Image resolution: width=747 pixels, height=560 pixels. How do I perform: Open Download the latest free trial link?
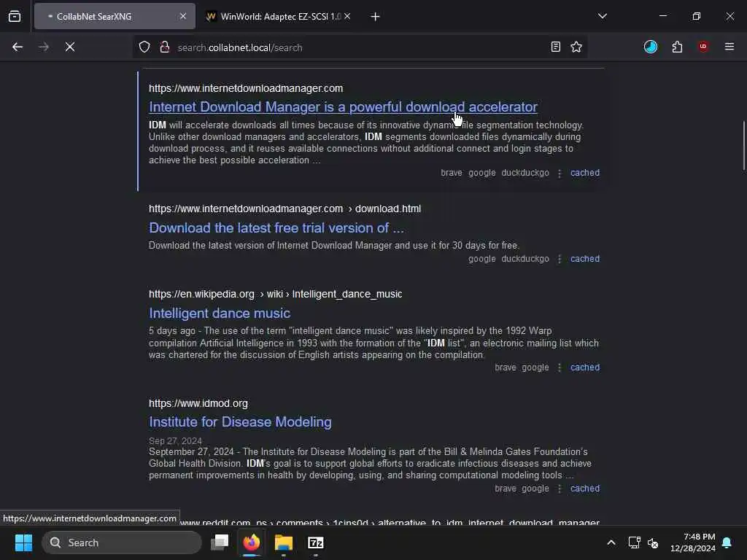pyautogui.click(x=276, y=228)
